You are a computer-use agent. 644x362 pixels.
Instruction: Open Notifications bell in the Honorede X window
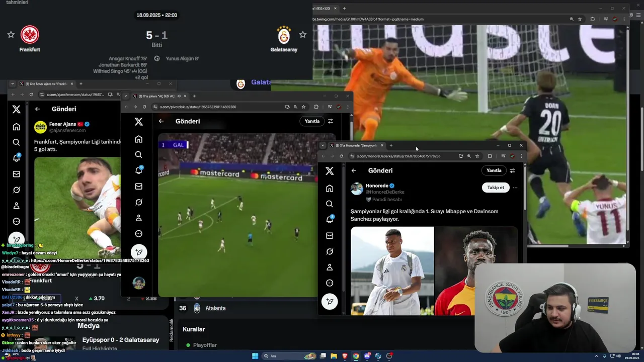330,220
